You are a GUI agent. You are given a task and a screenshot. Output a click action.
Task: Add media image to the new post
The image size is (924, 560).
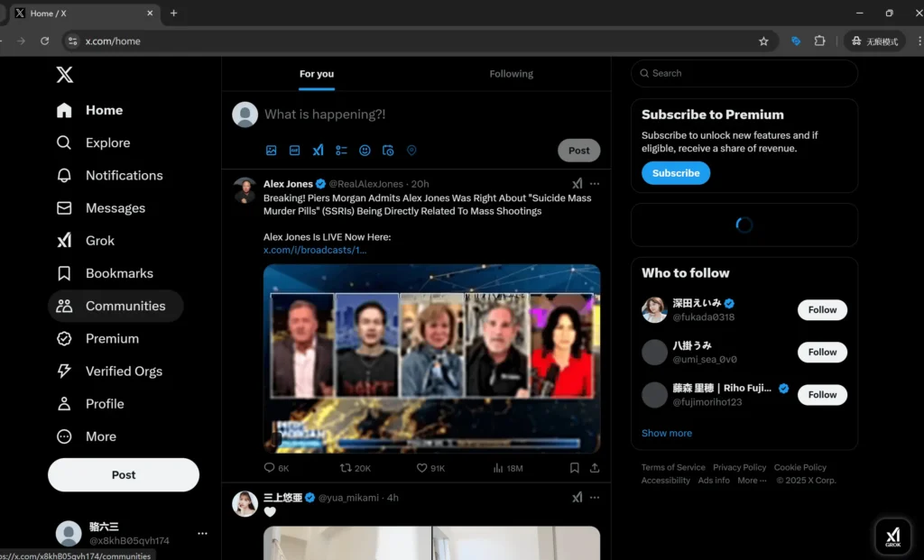(x=271, y=151)
